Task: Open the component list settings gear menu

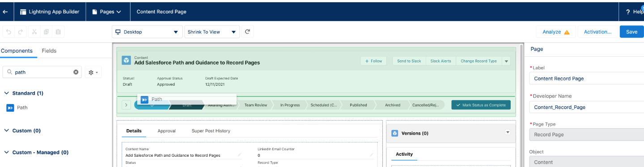Action: coord(93,72)
